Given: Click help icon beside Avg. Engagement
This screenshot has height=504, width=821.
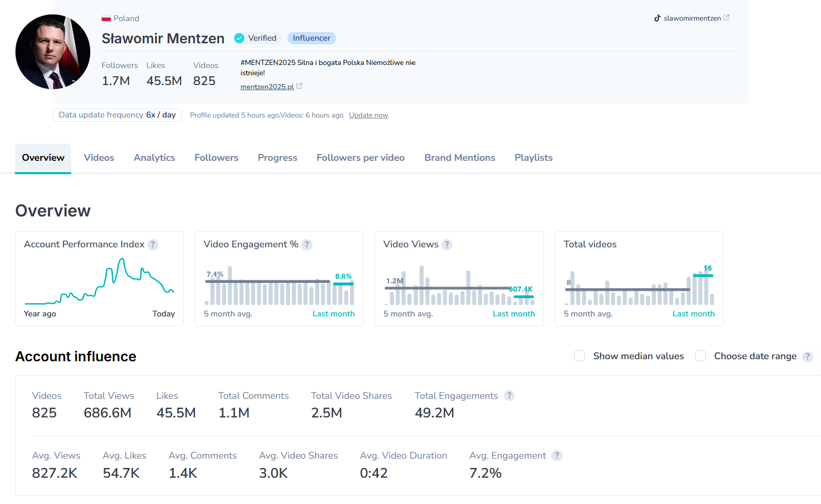Looking at the screenshot, I should click(x=556, y=456).
